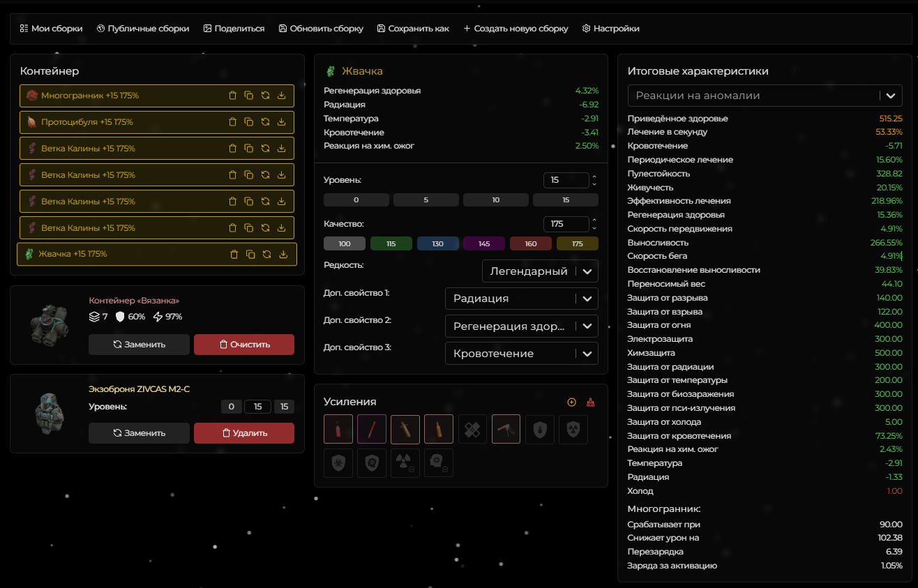Enable the biohazard shield boost
Viewport: 918px width, 588px height.
[x=338, y=462]
